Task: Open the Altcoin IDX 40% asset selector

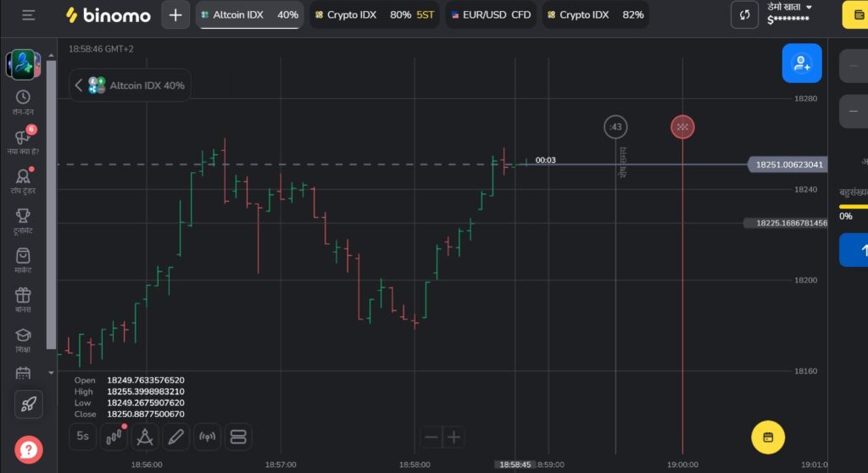Action: [136, 86]
